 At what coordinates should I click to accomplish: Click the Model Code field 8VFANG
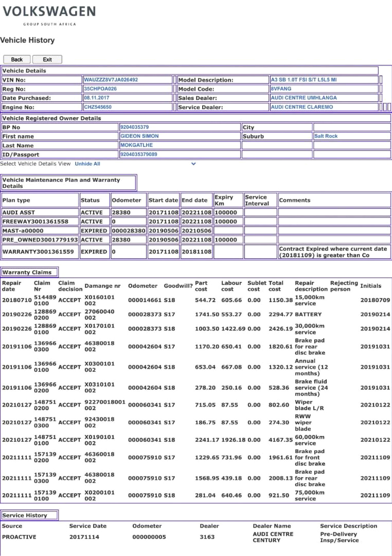point(324,89)
